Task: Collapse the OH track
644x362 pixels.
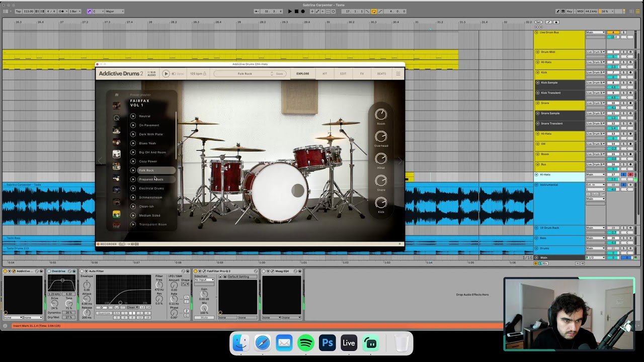Action: click(537, 144)
